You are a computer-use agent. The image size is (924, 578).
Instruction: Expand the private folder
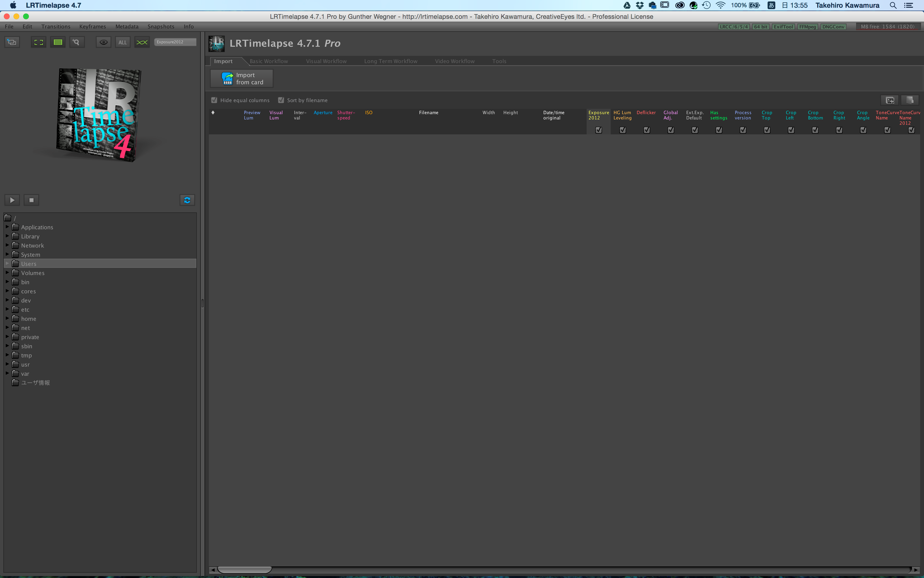[x=7, y=337]
